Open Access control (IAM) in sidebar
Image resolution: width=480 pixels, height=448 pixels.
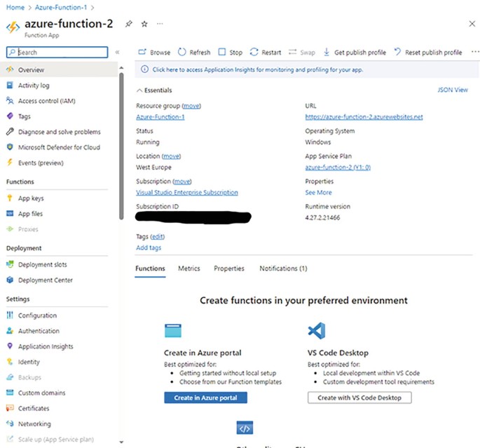pos(46,101)
